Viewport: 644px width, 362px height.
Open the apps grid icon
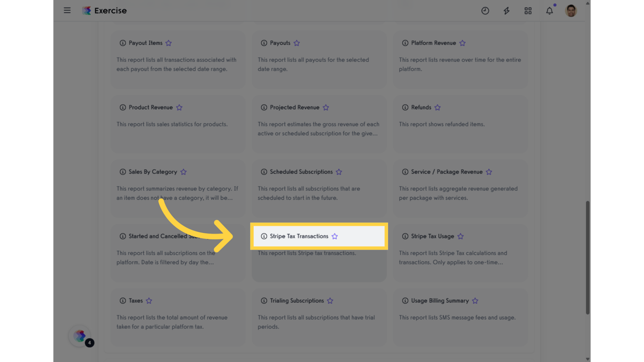(x=528, y=11)
